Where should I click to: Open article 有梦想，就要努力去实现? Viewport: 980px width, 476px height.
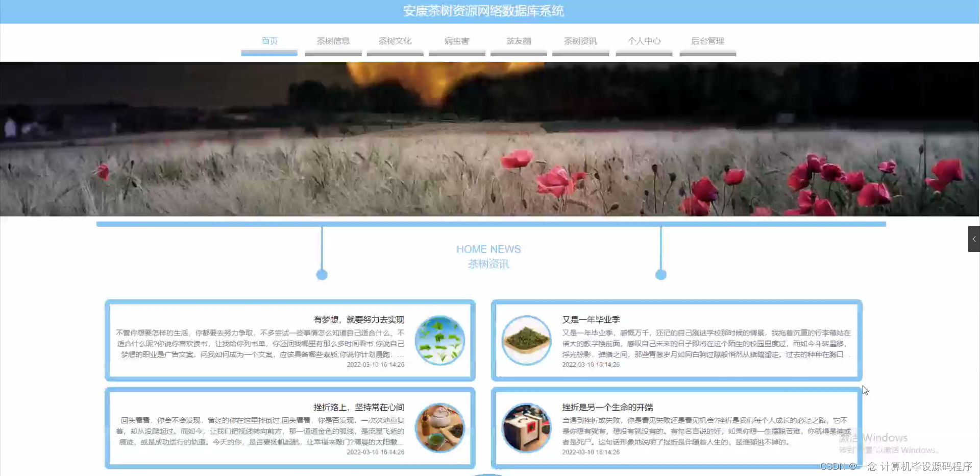pos(358,320)
